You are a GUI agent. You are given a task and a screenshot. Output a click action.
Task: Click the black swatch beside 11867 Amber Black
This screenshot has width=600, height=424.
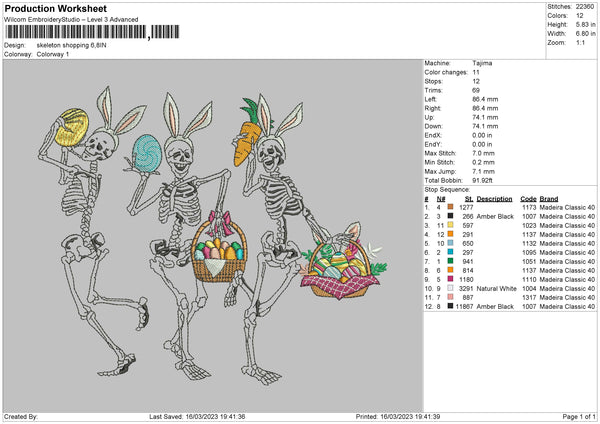(x=450, y=306)
